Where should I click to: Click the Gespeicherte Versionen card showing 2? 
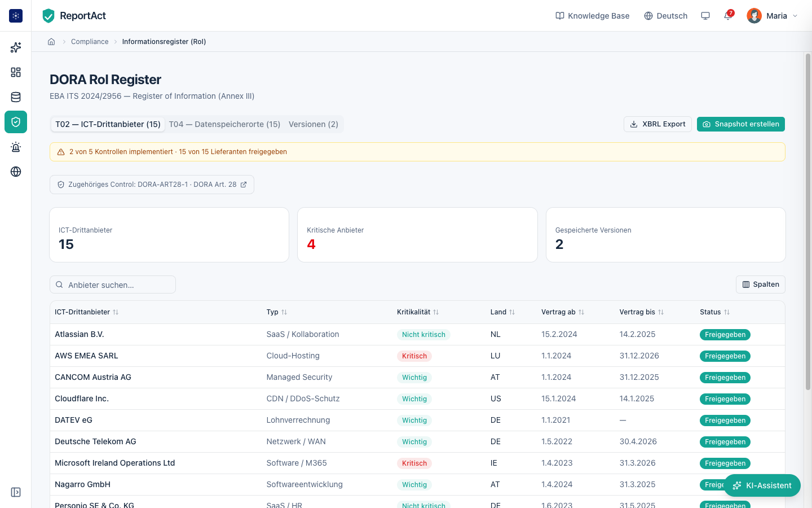(x=666, y=235)
